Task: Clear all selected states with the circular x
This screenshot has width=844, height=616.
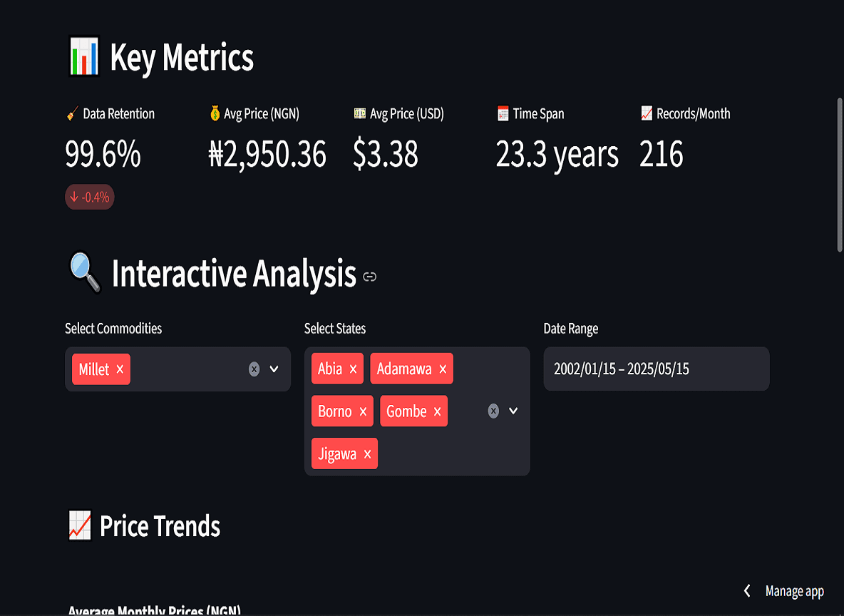Action: 493,410
